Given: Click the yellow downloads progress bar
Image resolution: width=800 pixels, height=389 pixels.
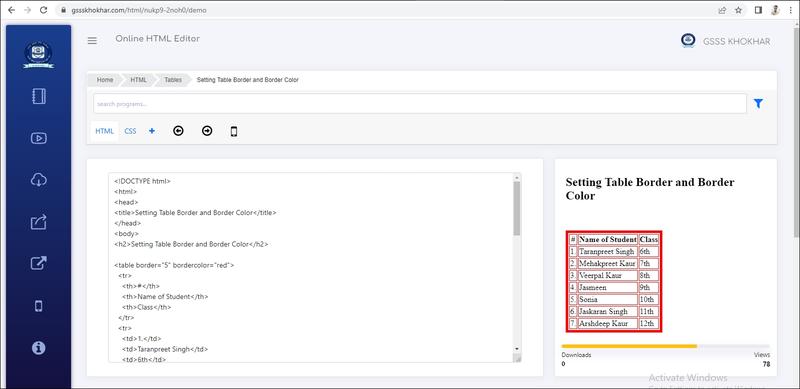Looking at the screenshot, I should (629, 346).
